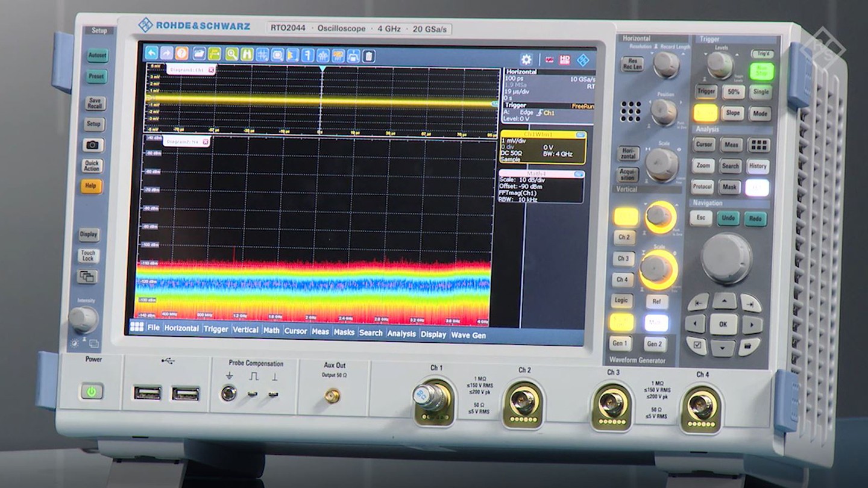The height and width of the screenshot is (488, 868).
Task: Toggle the green Run Stop button
Action: pos(762,72)
